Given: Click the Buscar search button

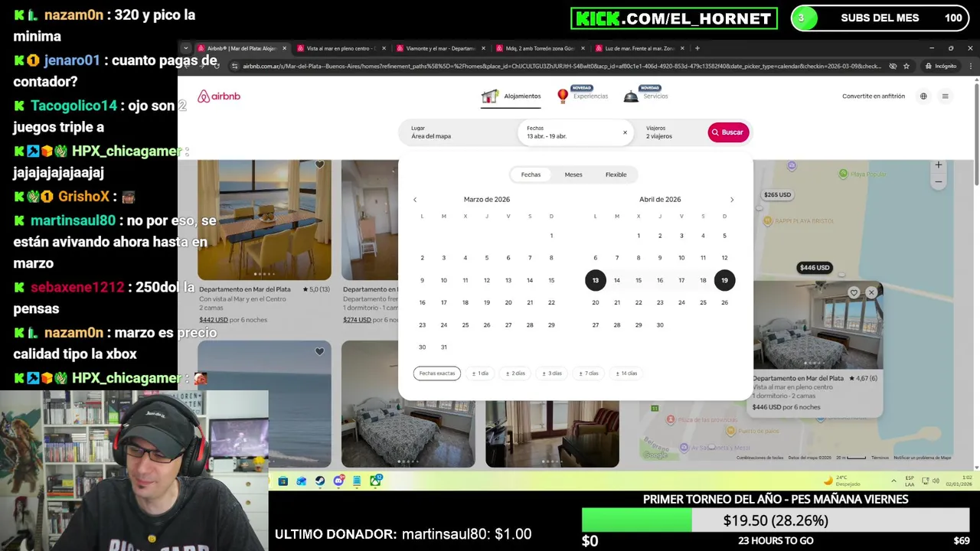Looking at the screenshot, I should (728, 132).
